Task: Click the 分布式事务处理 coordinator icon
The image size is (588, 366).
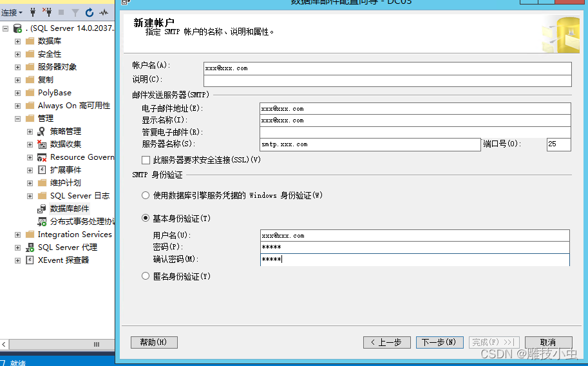Action: click(x=42, y=222)
